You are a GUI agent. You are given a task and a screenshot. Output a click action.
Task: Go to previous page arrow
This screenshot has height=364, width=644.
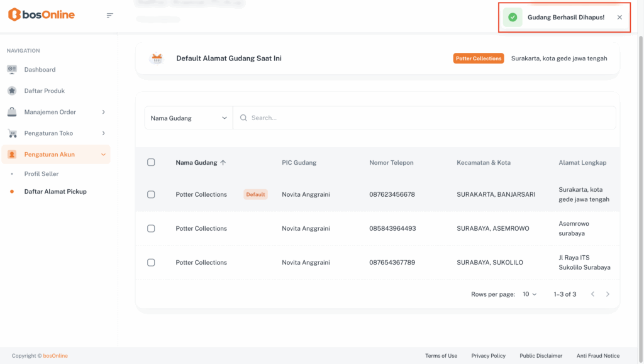click(x=592, y=294)
